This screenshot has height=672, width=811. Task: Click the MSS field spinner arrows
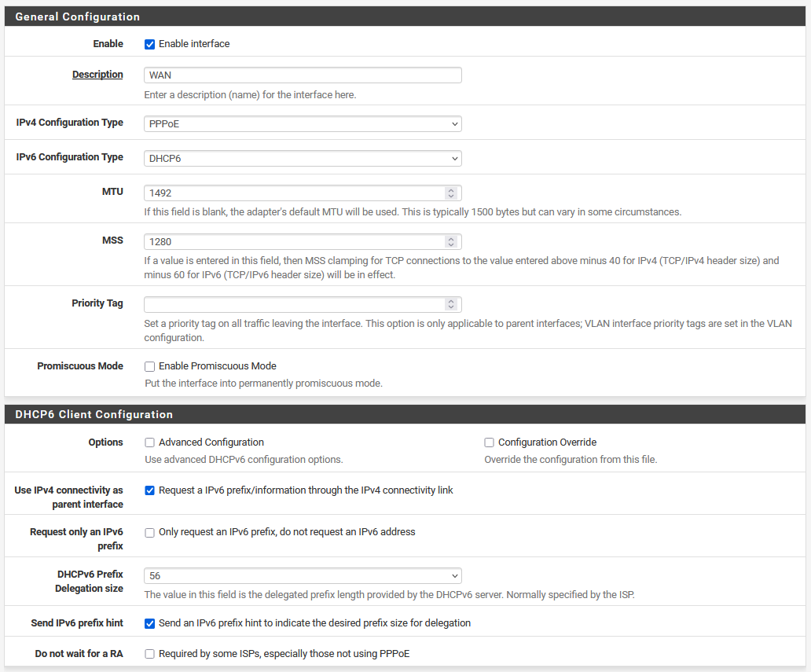(x=451, y=242)
